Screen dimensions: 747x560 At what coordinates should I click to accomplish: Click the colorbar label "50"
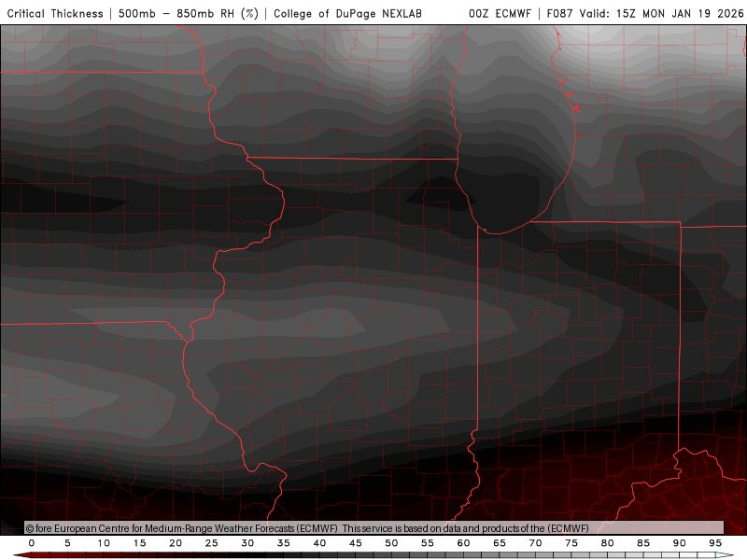coord(391,543)
